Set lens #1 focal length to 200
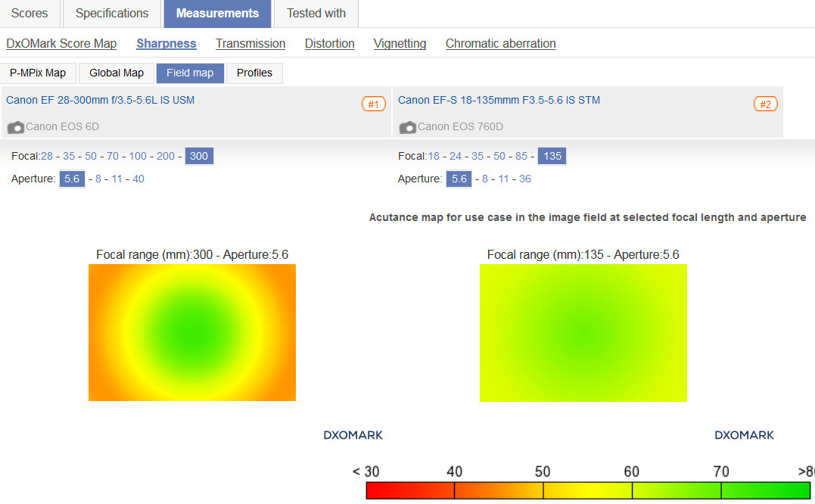This screenshot has height=504, width=815. click(165, 156)
